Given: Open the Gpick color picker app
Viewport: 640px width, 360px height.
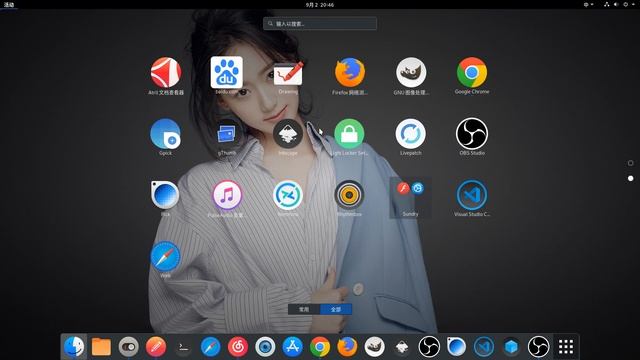Looking at the screenshot, I should [165, 134].
